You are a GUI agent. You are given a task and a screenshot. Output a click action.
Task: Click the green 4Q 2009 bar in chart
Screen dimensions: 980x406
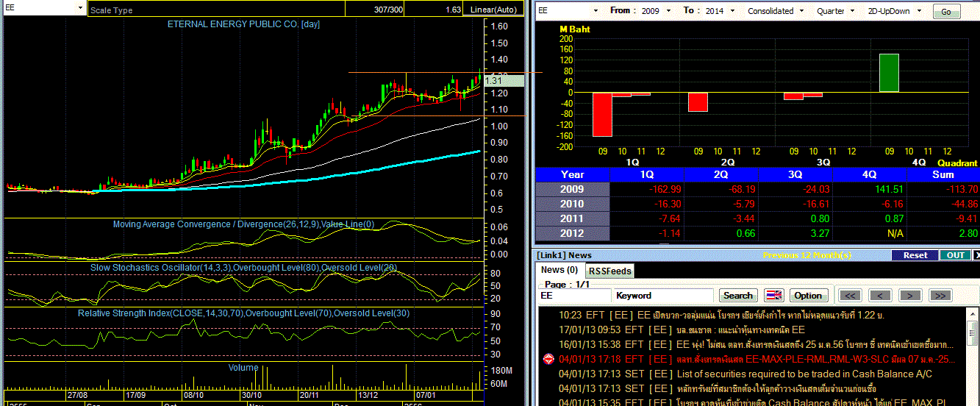pyautogui.click(x=889, y=73)
